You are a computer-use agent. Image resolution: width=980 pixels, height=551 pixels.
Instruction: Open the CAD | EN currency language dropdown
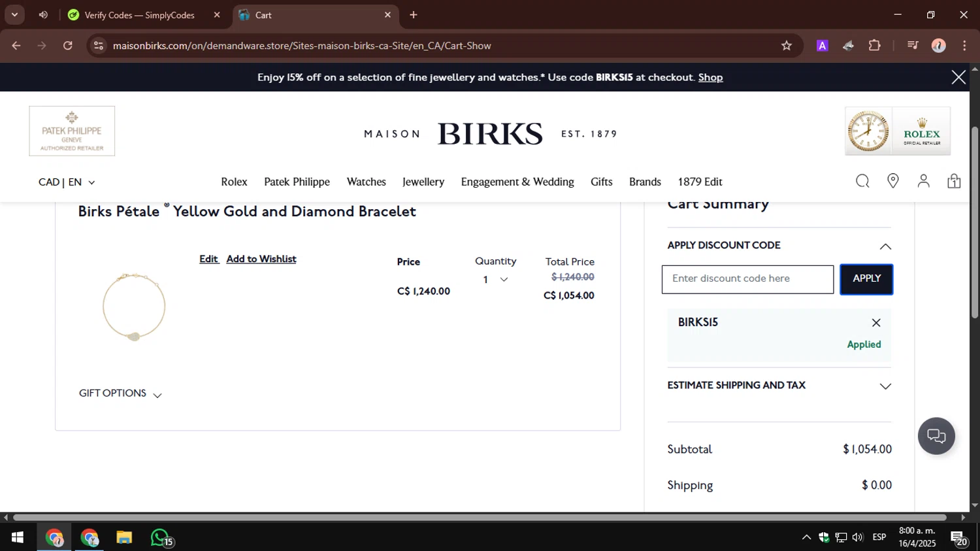[67, 182]
